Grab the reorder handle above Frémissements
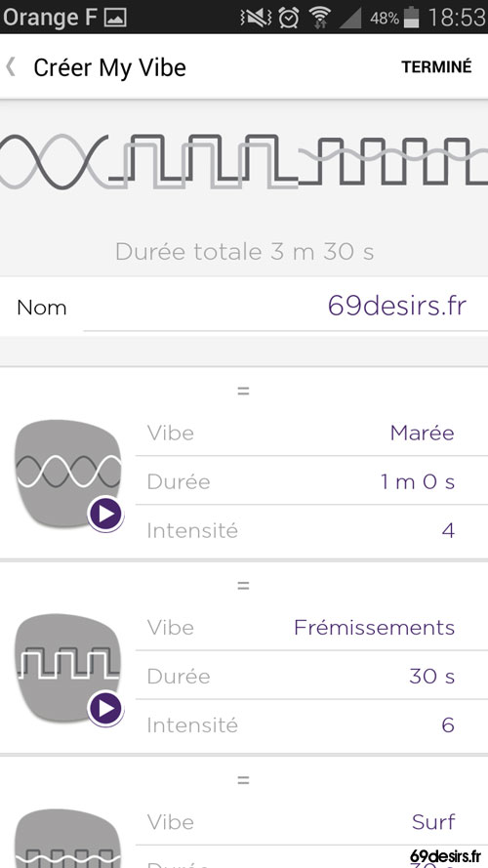 [x=243, y=585]
